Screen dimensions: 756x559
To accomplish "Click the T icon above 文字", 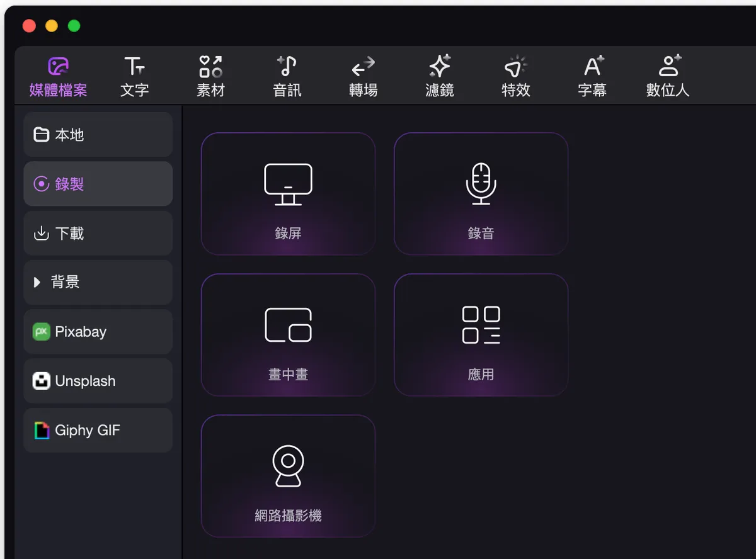I will tap(134, 66).
